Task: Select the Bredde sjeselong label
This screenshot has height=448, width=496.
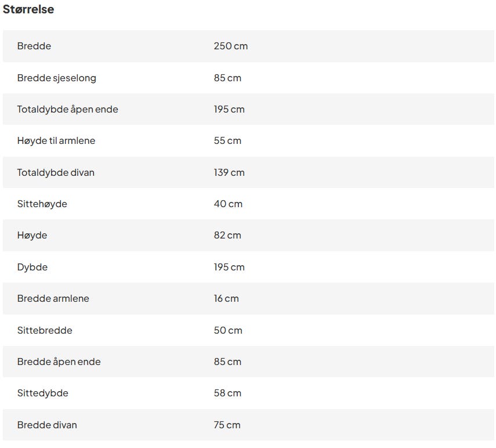Action: pyautogui.click(x=56, y=78)
